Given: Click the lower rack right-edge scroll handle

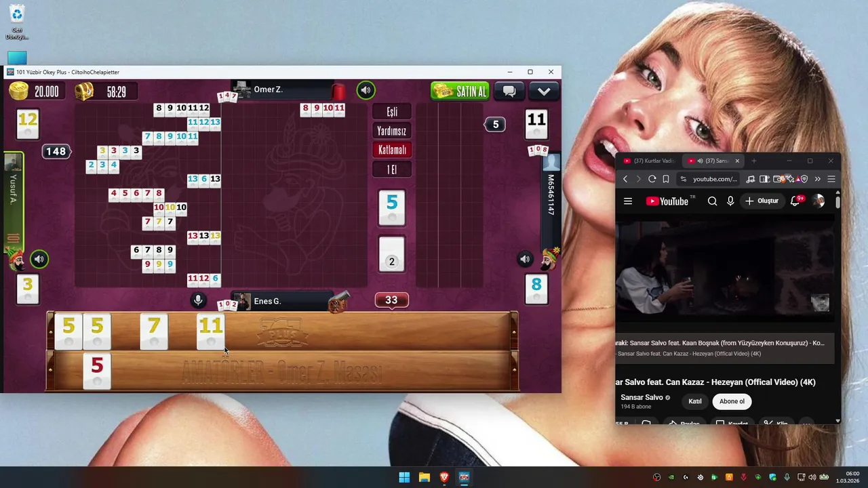Looking at the screenshot, I should click(514, 370).
